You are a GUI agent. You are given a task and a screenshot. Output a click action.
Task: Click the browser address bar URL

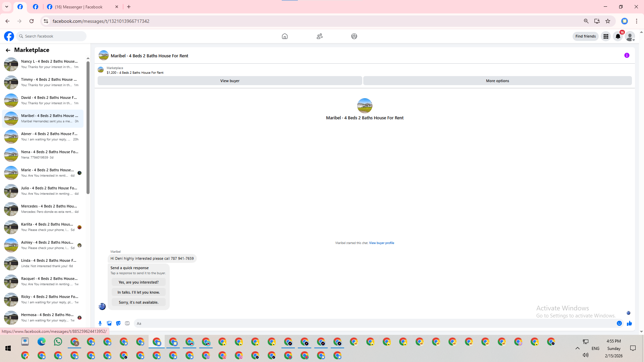101,21
